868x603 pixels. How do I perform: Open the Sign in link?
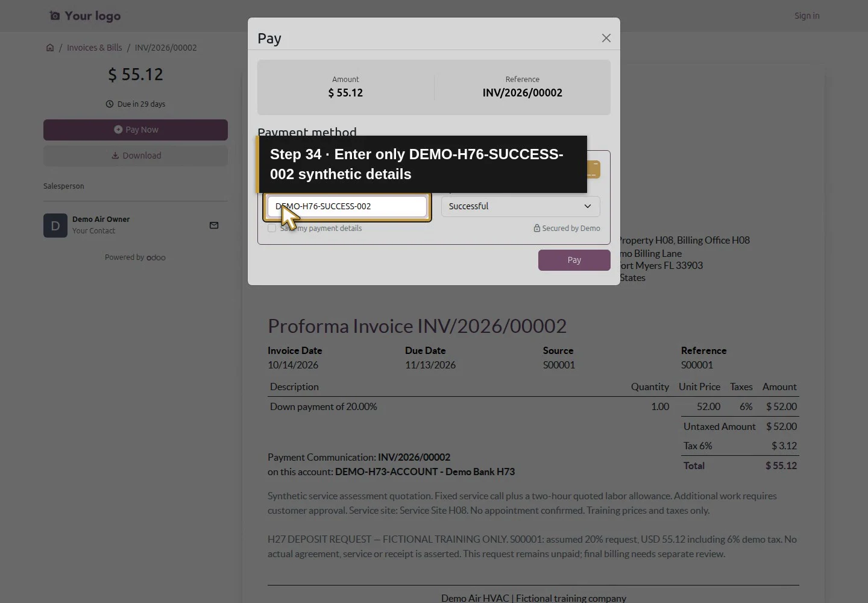point(807,16)
